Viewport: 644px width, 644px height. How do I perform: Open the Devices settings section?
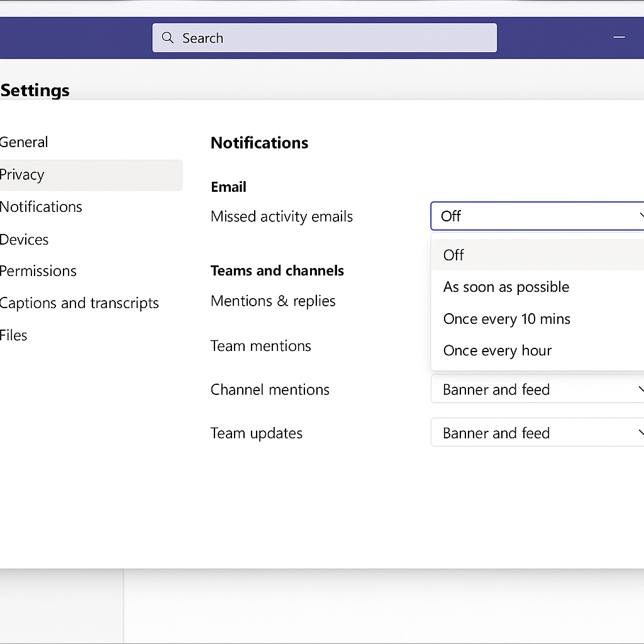pos(91,240)
